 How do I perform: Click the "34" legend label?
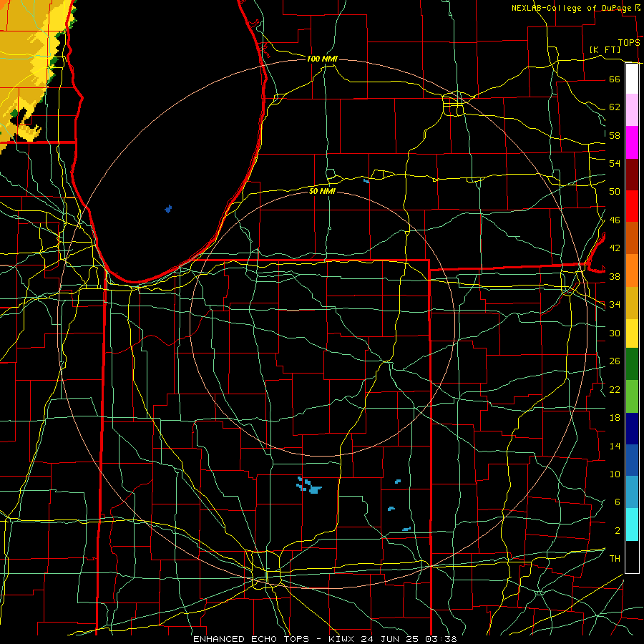click(x=615, y=305)
